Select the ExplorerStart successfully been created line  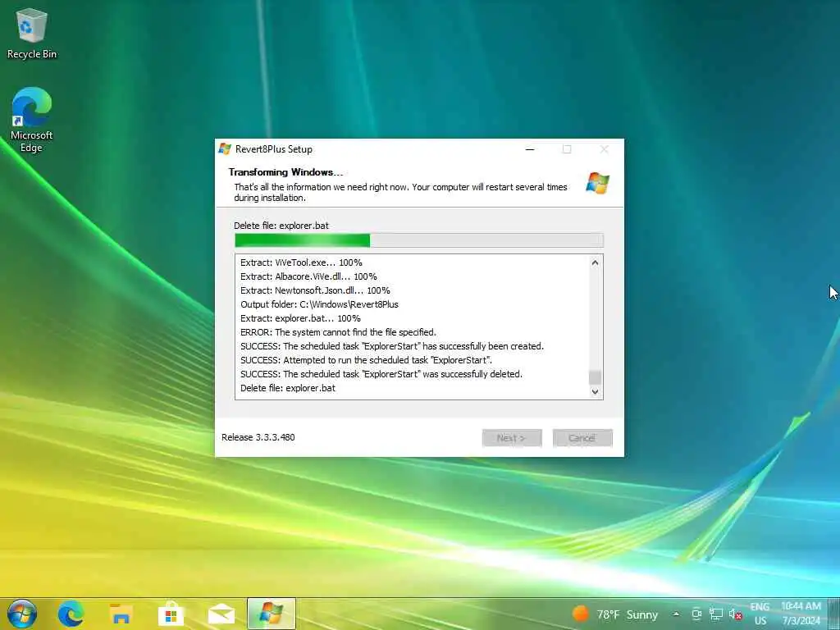tap(392, 346)
